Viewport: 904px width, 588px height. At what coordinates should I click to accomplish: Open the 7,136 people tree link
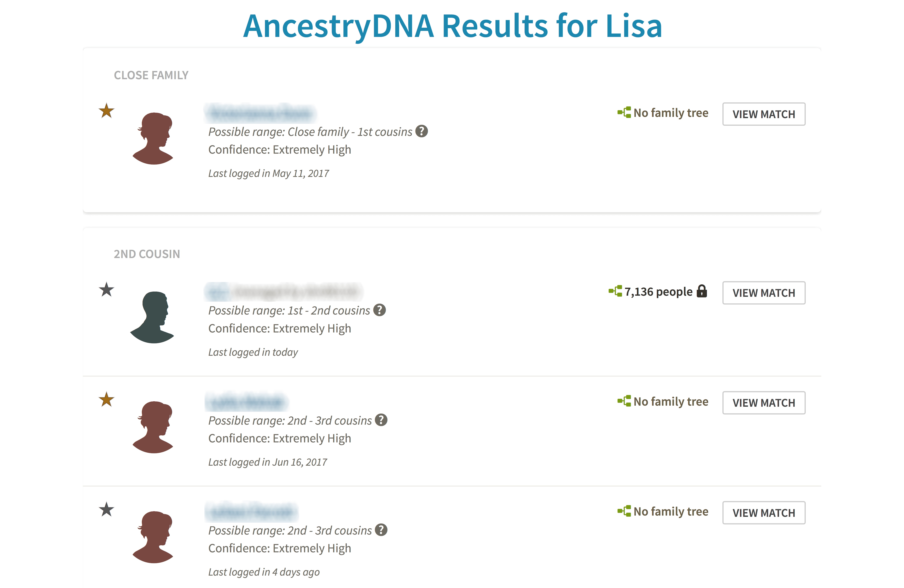tap(659, 292)
